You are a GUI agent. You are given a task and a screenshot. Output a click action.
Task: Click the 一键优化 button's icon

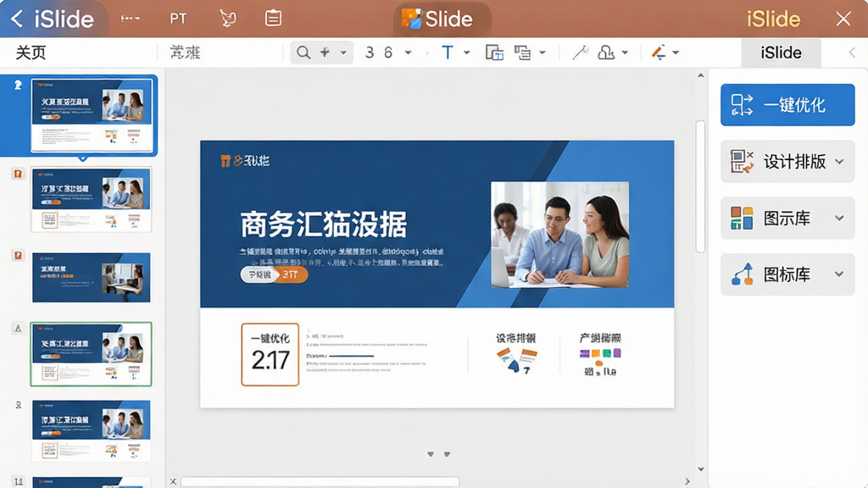742,105
